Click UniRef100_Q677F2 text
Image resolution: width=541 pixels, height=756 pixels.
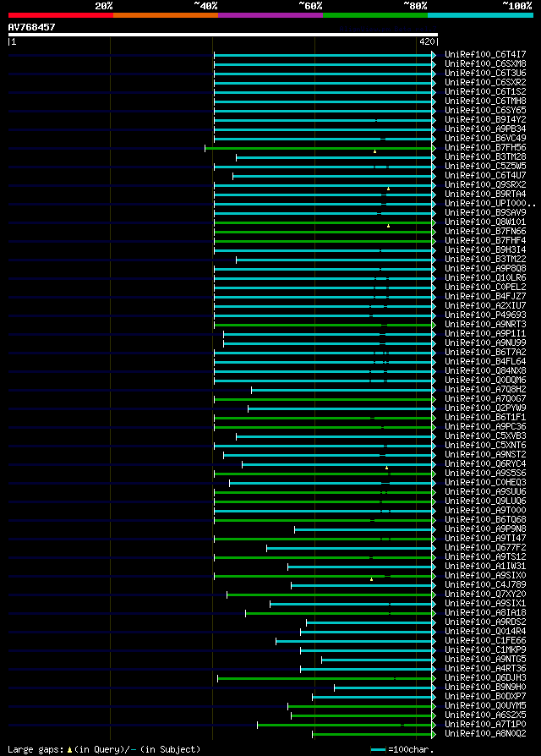[485, 547]
